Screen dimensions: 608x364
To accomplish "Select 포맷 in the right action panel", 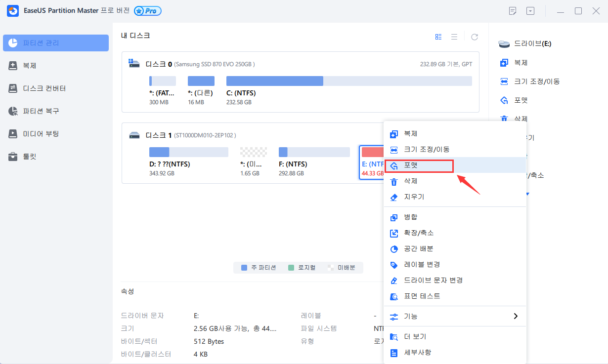I will (519, 100).
